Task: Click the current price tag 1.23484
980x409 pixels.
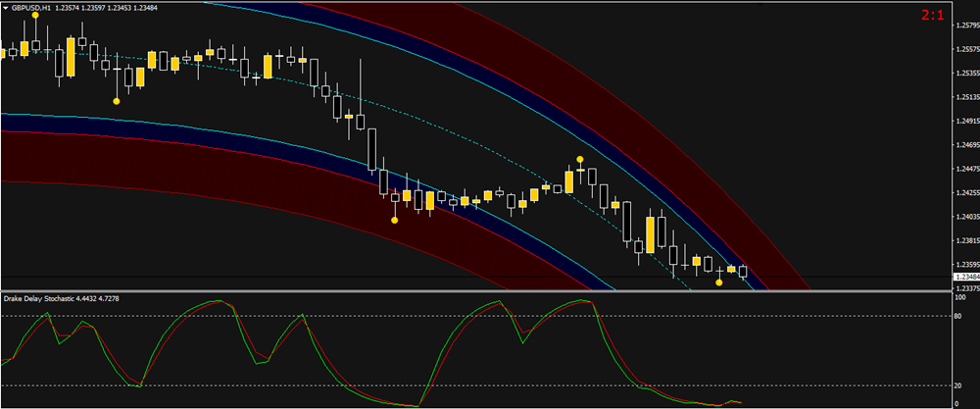Action: (965, 278)
